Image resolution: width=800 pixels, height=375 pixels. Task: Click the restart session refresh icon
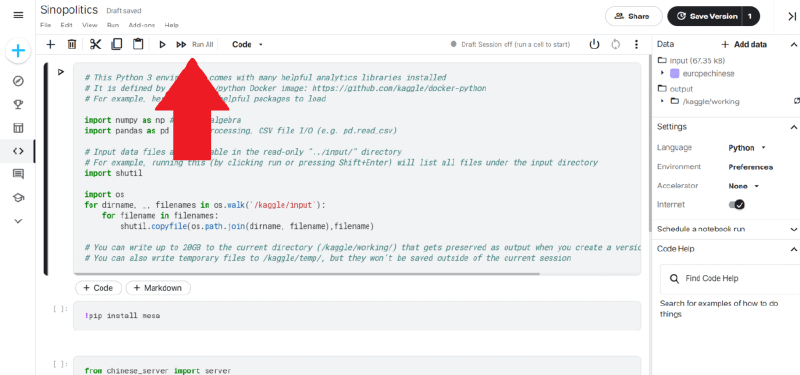[x=615, y=44]
